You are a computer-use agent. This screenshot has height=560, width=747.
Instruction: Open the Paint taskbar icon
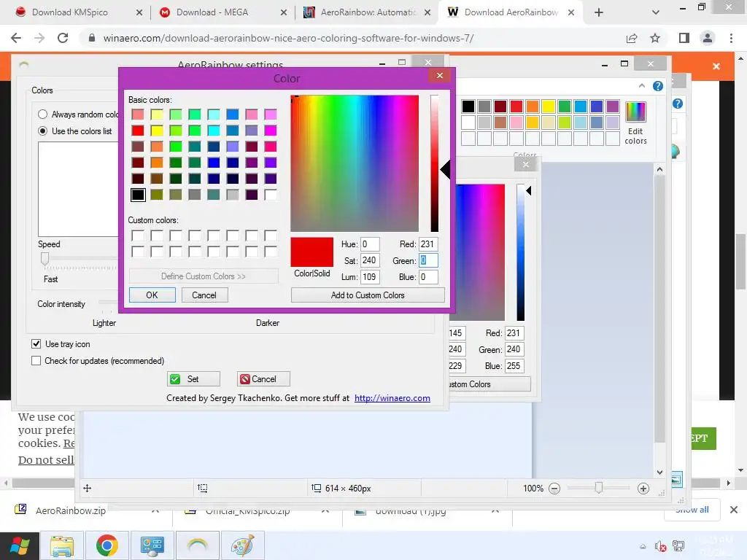pyautogui.click(x=242, y=545)
